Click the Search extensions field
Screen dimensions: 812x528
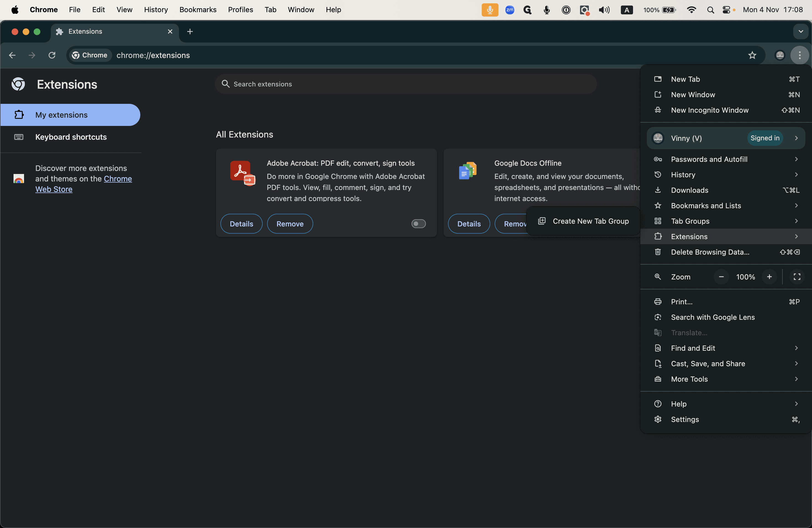(406, 84)
